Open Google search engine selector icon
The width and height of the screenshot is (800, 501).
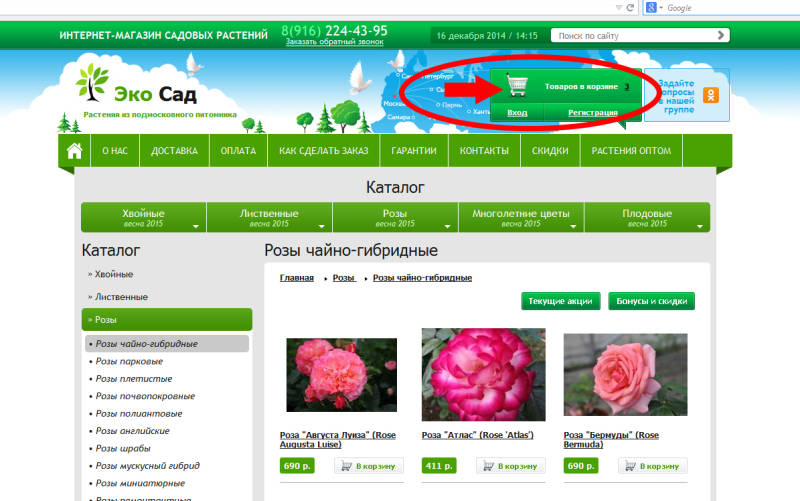651,8
